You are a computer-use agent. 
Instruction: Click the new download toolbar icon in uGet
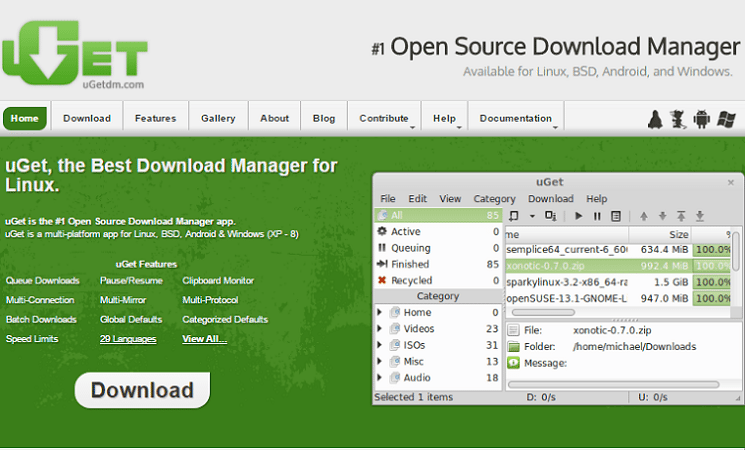[x=514, y=216]
